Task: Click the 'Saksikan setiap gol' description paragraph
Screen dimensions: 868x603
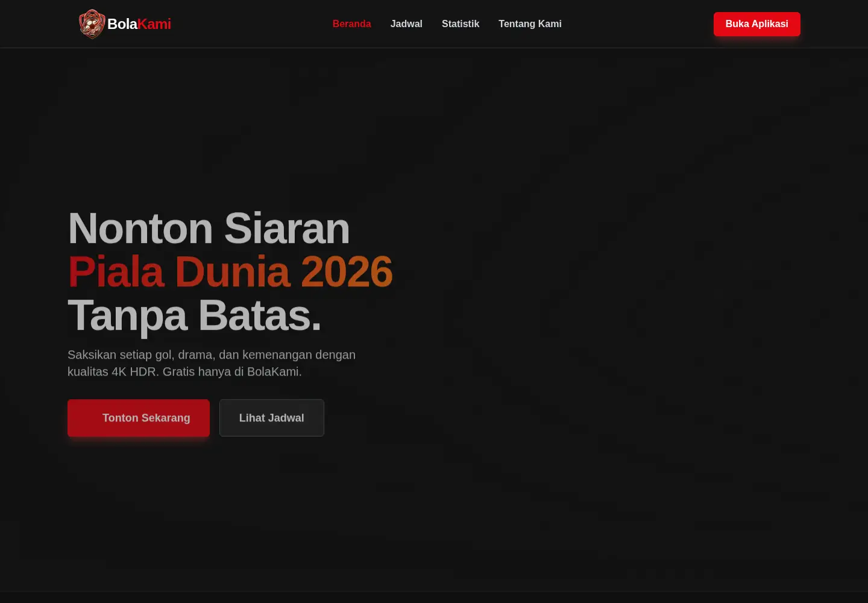Action: [212, 363]
